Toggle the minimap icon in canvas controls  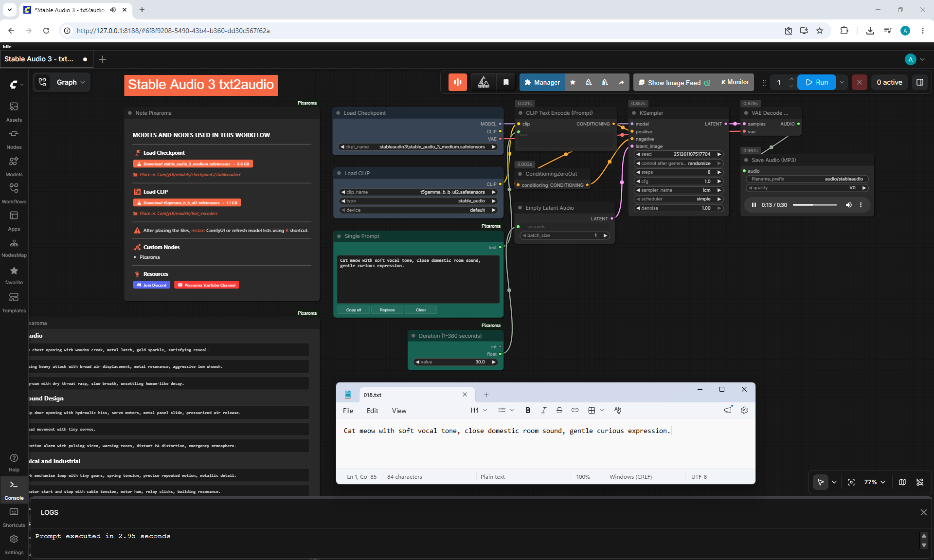(902, 482)
